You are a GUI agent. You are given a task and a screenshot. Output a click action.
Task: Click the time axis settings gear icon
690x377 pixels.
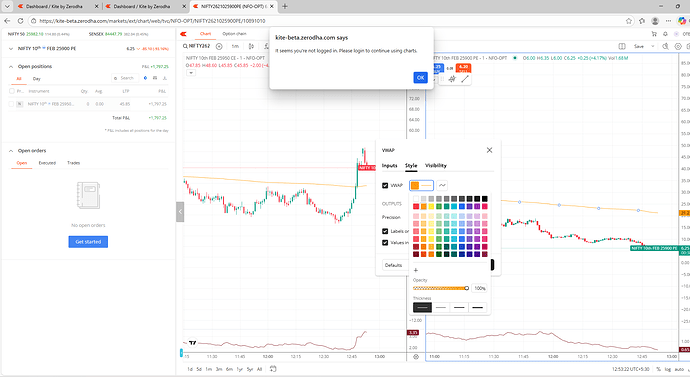coord(416,357)
